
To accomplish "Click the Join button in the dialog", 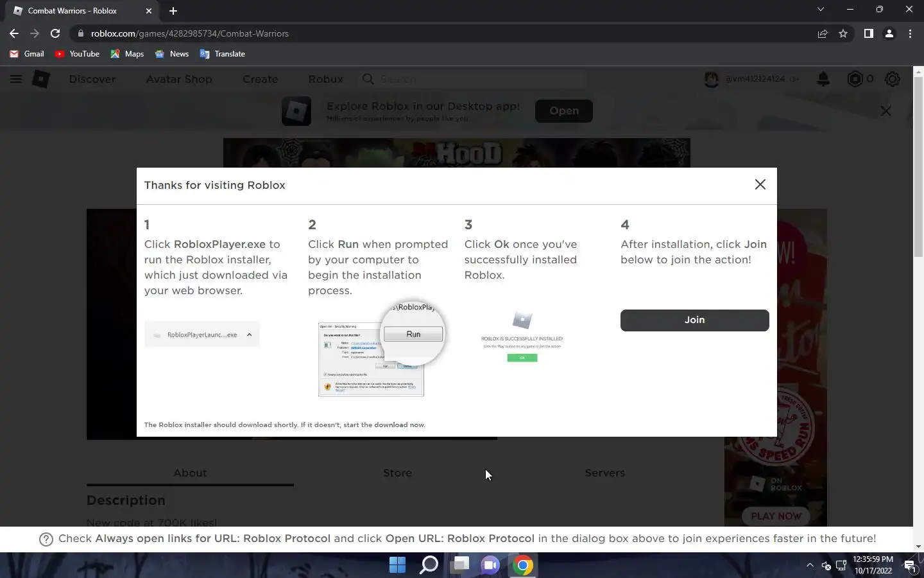I will click(694, 320).
